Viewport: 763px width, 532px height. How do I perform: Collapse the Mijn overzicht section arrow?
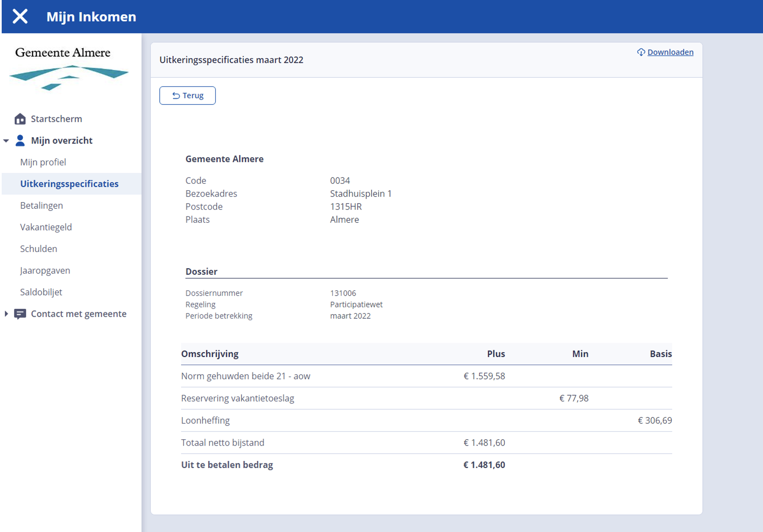click(6, 141)
